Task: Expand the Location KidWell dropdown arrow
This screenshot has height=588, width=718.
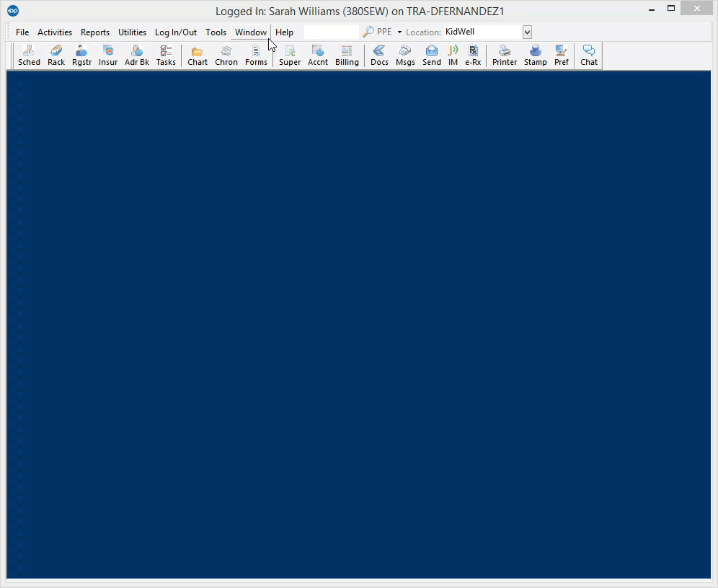Action: pos(527,32)
